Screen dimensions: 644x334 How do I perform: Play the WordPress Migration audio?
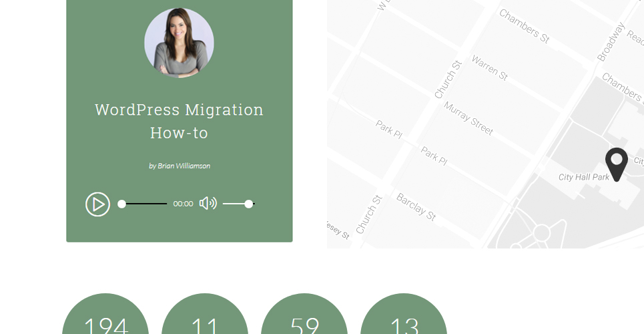pos(97,204)
